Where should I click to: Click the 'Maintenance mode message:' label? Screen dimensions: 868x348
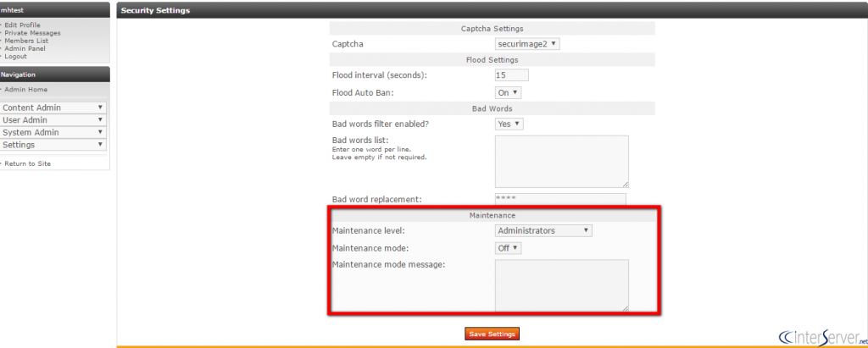click(x=388, y=264)
